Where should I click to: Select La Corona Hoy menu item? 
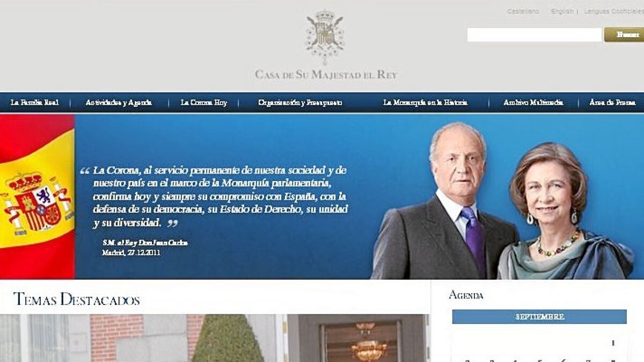point(204,103)
